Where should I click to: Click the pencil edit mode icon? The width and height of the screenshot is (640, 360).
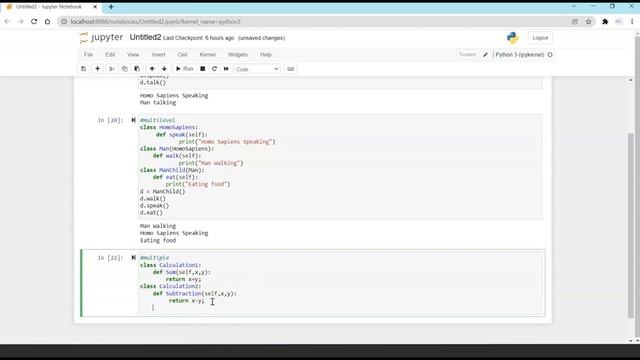point(485,55)
